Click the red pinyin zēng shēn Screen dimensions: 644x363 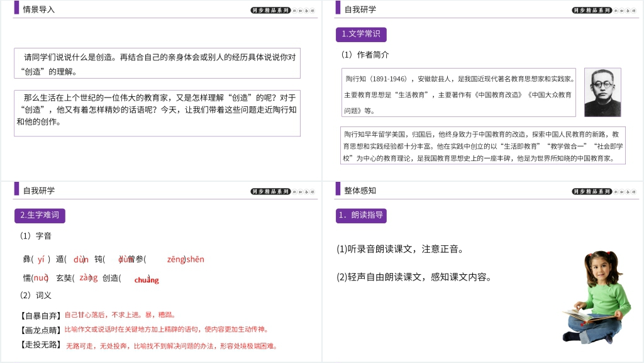(x=186, y=260)
